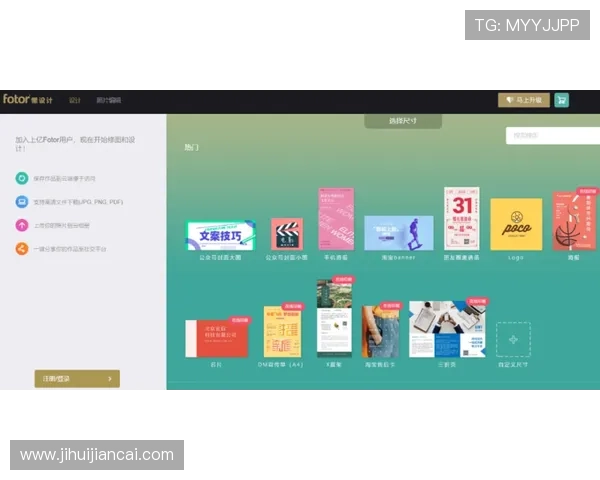Select the yellow poco Logo template

click(516, 224)
